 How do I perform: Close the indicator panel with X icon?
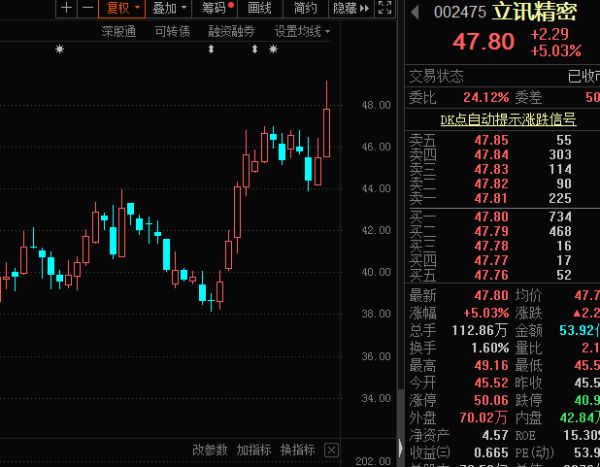[331, 450]
